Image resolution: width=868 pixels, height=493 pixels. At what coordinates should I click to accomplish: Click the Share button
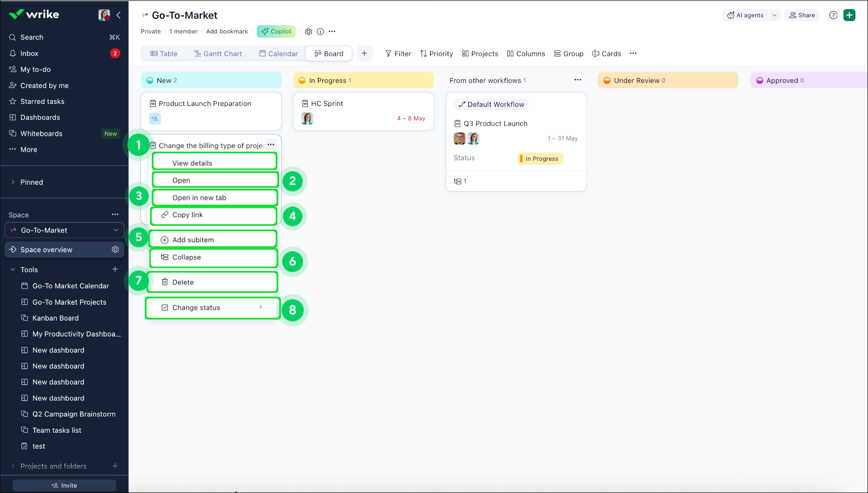click(802, 15)
